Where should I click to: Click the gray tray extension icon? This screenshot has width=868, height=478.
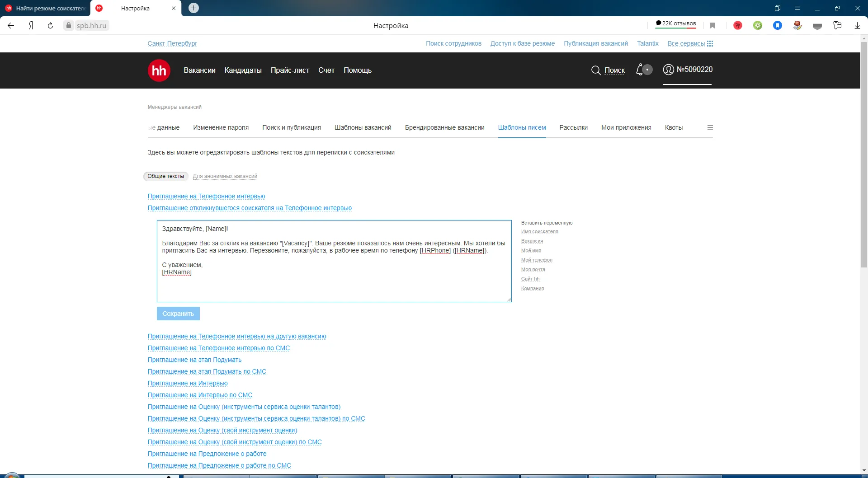point(817,26)
